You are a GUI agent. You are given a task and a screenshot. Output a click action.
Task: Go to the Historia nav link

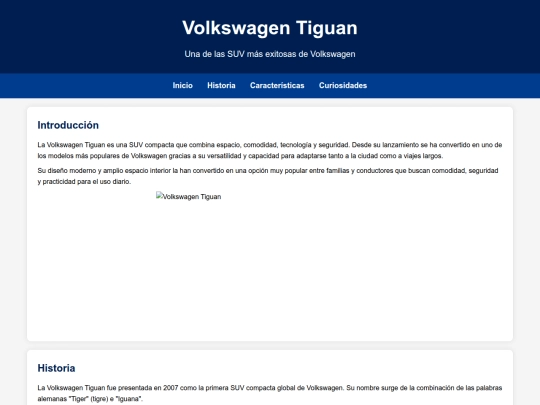coord(221,85)
